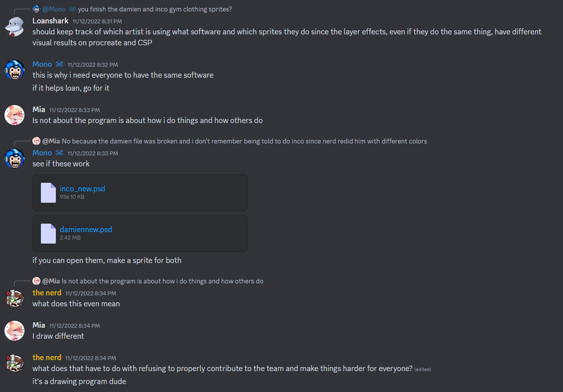Screen dimensions: 563x392
Task: Download the inco_new.psd file link
Action: click(x=82, y=189)
